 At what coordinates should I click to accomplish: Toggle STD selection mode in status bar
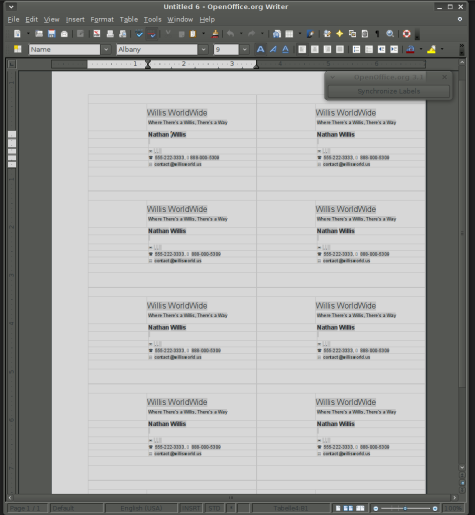click(214, 508)
